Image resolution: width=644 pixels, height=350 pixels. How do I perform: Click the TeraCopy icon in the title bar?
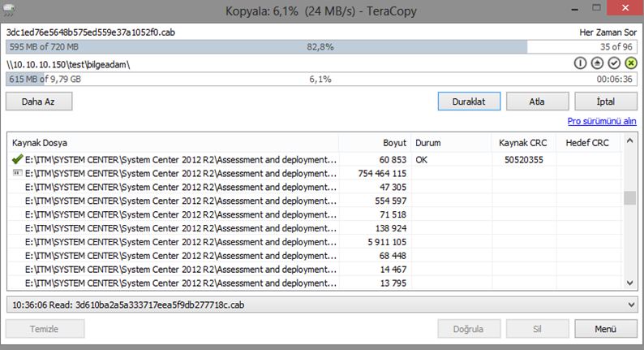click(9, 10)
